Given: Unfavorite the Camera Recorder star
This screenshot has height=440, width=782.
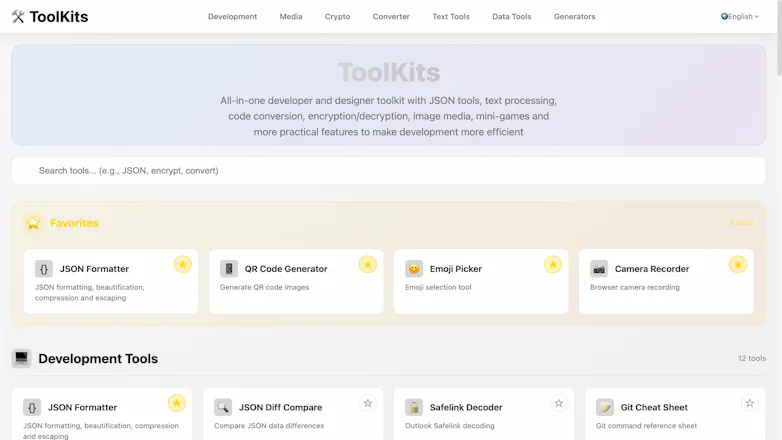Looking at the screenshot, I should click(x=738, y=264).
